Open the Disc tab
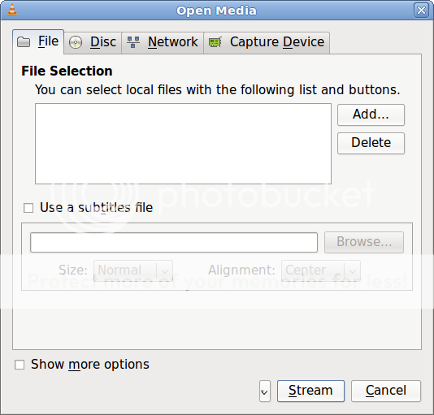Screen dimensions: 434x415 click(93, 42)
